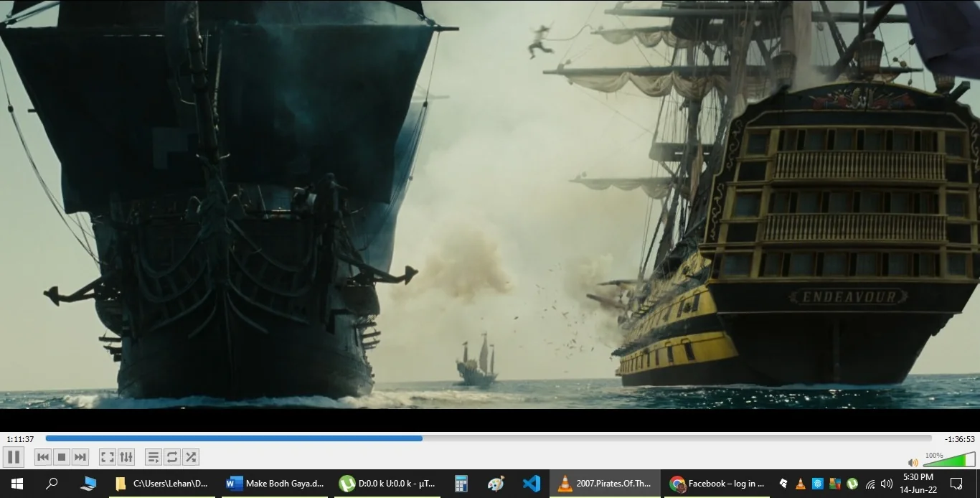Click the fingerprint tray icon
980x498 pixels.
click(x=818, y=484)
